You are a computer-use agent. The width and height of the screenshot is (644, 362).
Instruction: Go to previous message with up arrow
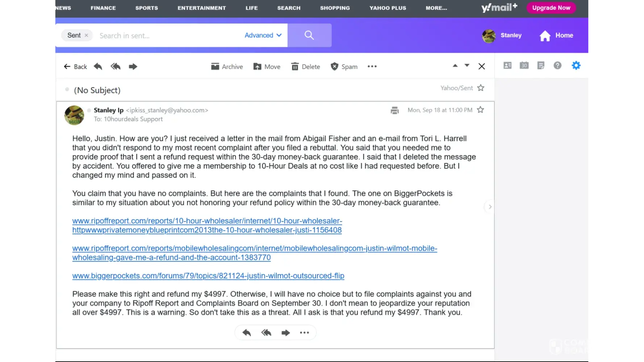pos(455,66)
